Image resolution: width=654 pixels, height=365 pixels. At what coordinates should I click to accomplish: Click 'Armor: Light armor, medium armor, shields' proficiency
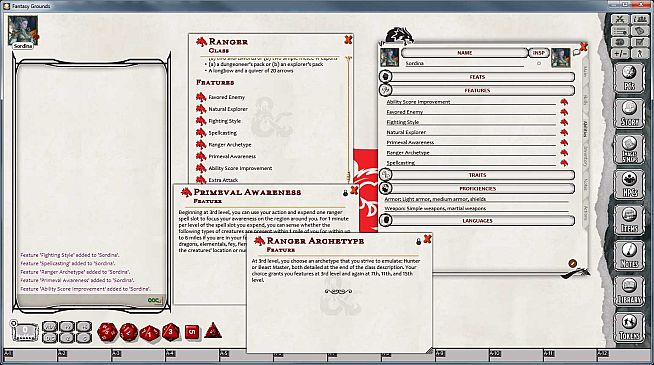pos(477,199)
